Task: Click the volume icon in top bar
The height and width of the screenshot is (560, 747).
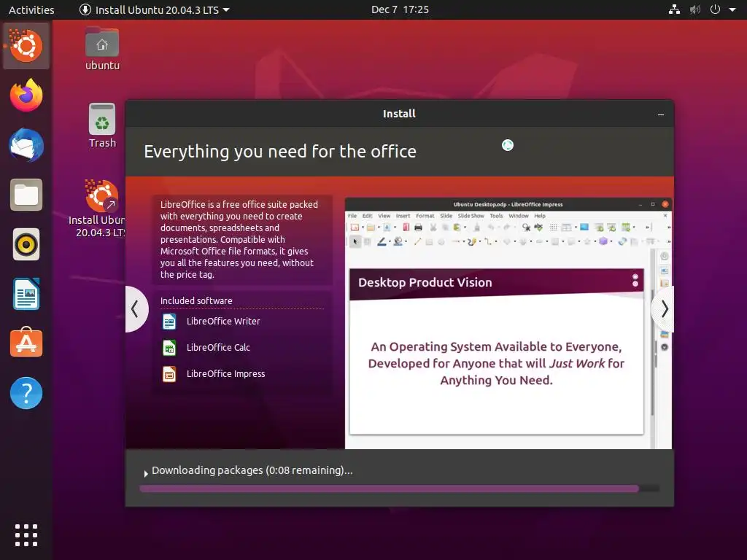Action: tap(695, 9)
